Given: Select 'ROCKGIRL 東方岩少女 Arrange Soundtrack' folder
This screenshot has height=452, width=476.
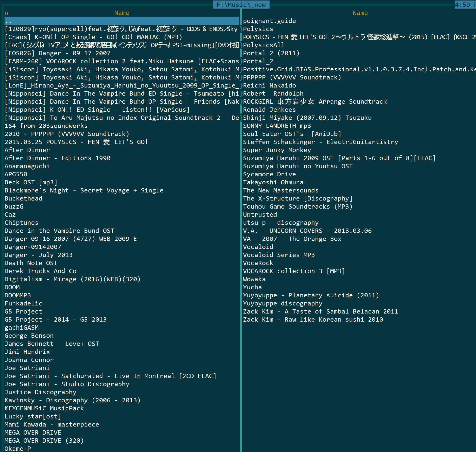Looking at the screenshot, I should (315, 102).
